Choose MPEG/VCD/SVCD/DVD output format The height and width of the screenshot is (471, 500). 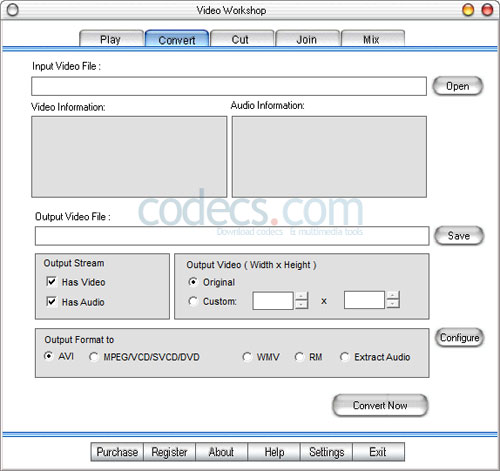(x=93, y=357)
